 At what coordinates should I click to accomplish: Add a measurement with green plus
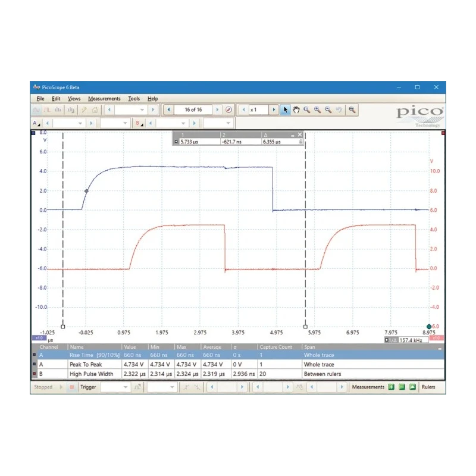click(x=392, y=387)
